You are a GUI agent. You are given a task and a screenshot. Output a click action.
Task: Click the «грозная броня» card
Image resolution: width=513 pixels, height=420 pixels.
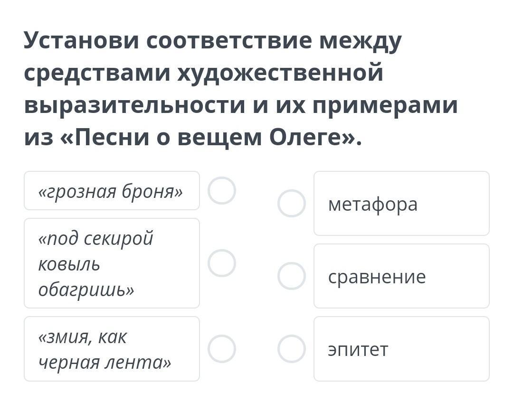pyautogui.click(x=112, y=191)
